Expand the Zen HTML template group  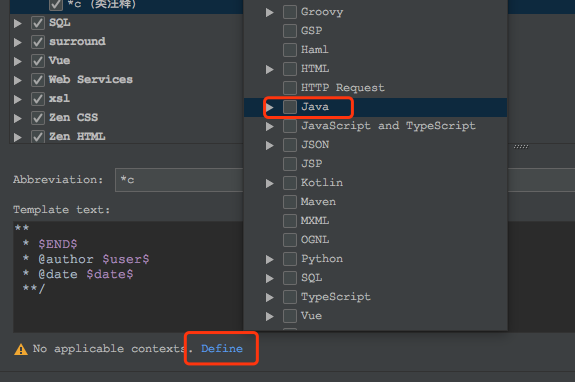click(x=18, y=137)
